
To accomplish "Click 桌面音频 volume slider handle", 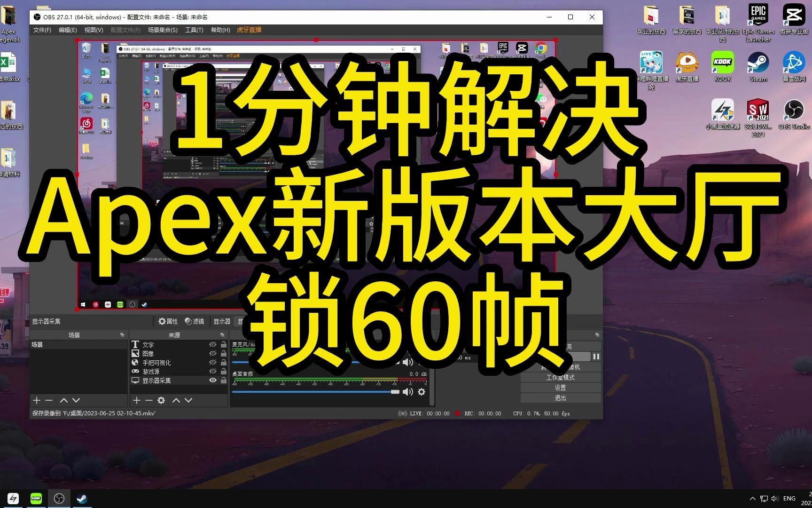I will point(395,392).
